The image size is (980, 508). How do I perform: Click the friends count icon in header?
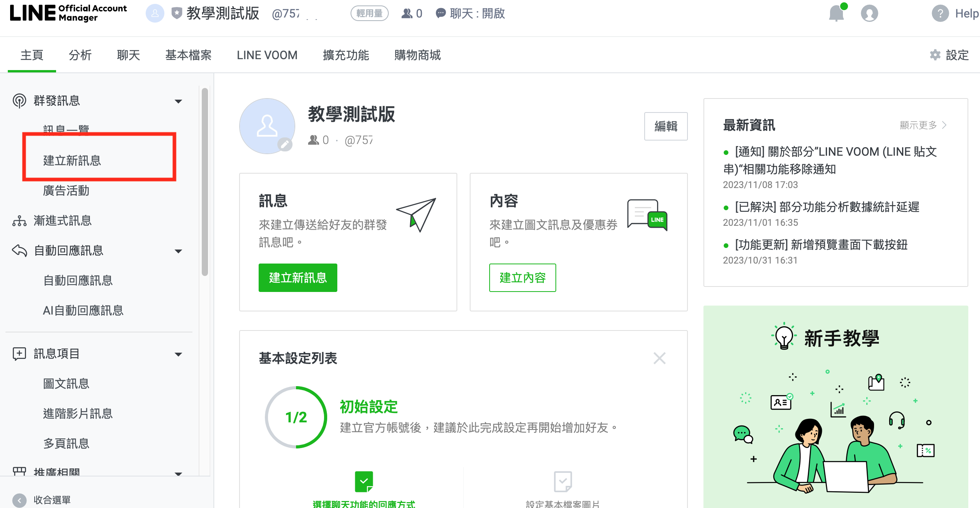click(x=407, y=14)
